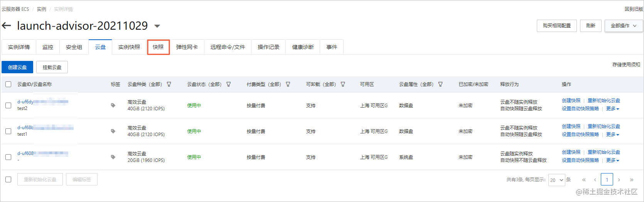This screenshot has width=644, height=202.
Task: Click 重新初始化云盘 for disk test1
Action: (604, 126)
